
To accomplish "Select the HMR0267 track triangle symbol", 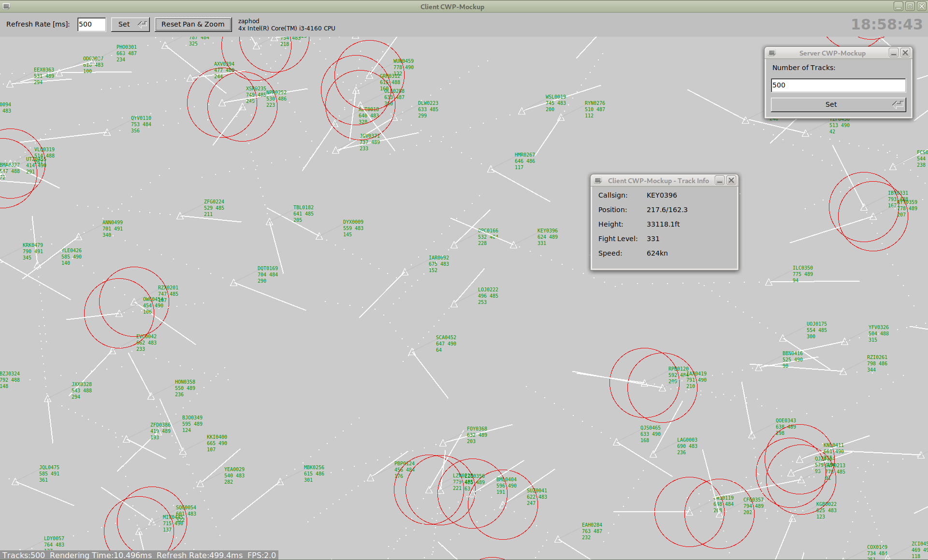I will [491, 169].
